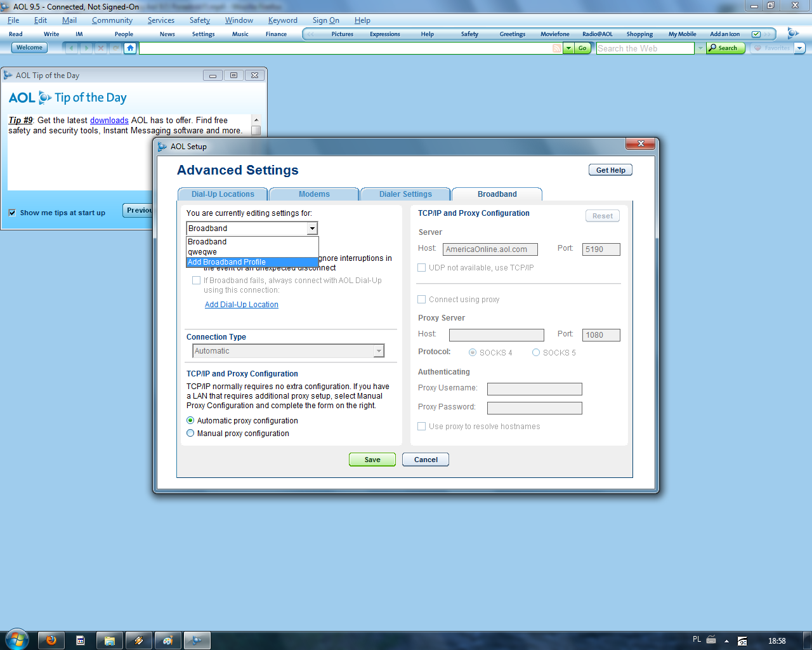
Task: Collapse the Broadband profile dropdown arrow
Action: [312, 229]
